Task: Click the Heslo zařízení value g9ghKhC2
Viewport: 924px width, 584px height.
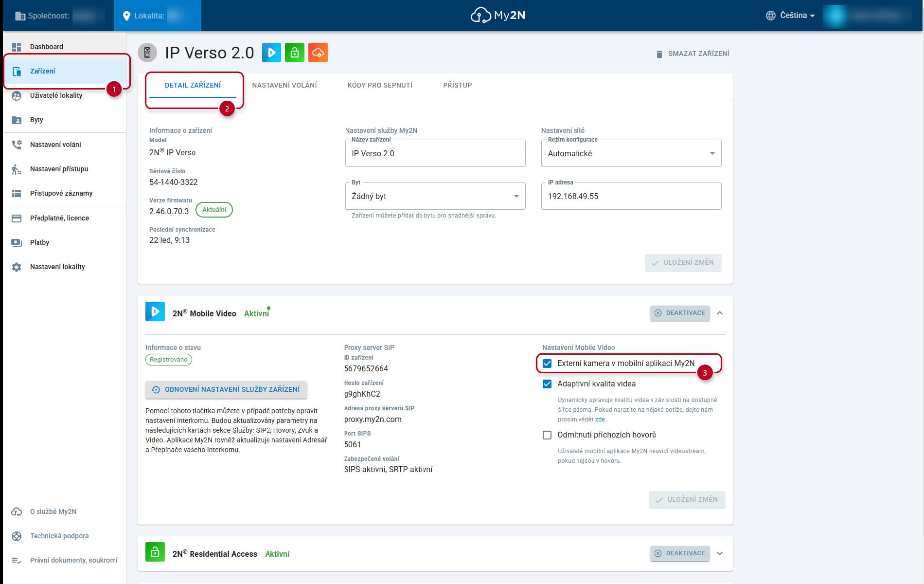Action: 362,394
